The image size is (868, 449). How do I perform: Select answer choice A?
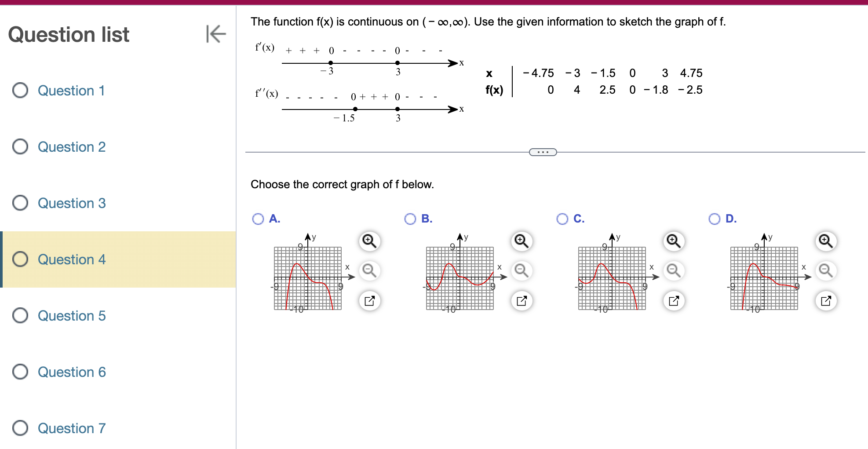click(258, 219)
